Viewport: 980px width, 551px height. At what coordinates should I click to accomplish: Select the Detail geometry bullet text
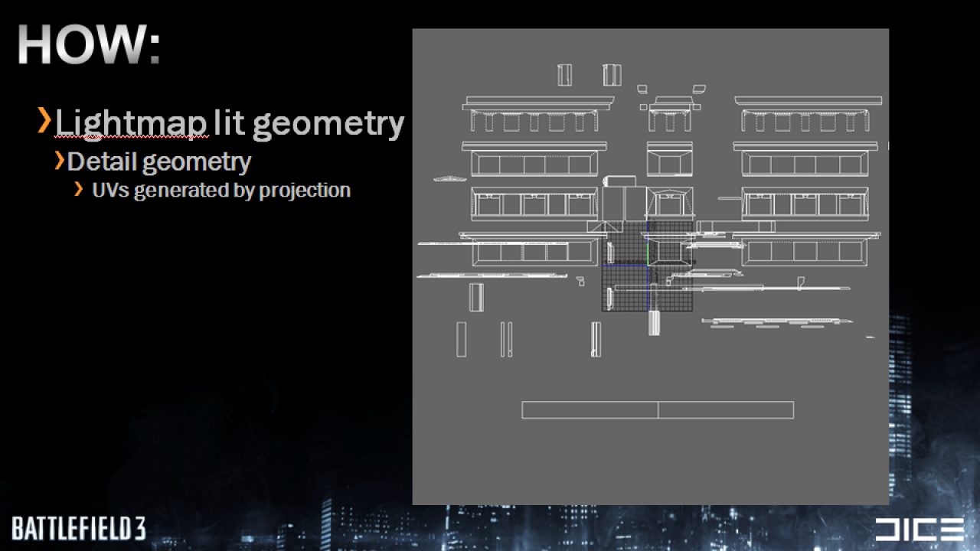coord(159,161)
